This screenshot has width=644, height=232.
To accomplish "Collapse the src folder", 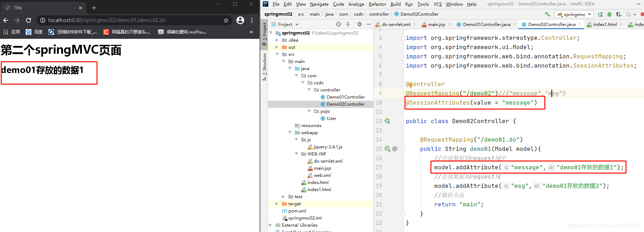I will [277, 54].
